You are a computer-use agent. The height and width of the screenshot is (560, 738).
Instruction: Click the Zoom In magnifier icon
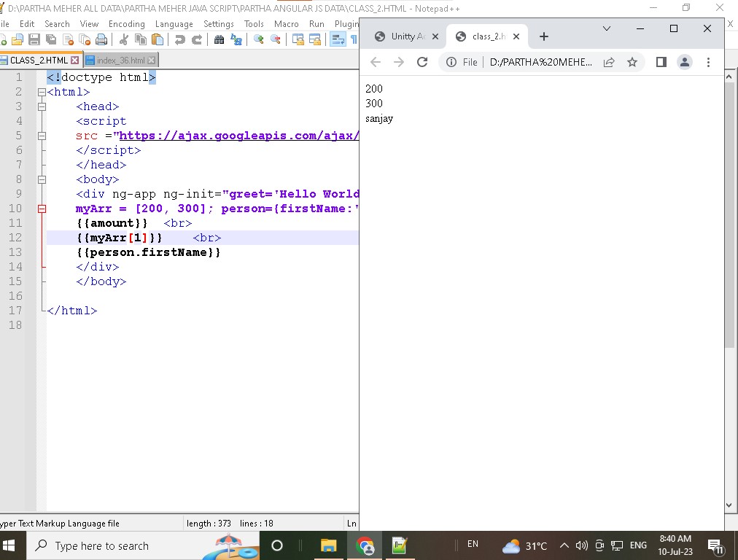point(258,40)
